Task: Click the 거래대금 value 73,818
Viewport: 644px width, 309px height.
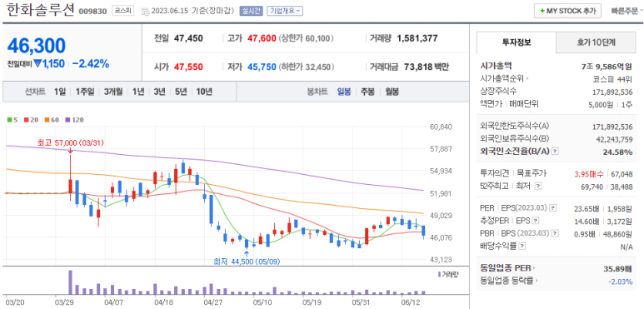Action: pyautogui.click(x=419, y=67)
